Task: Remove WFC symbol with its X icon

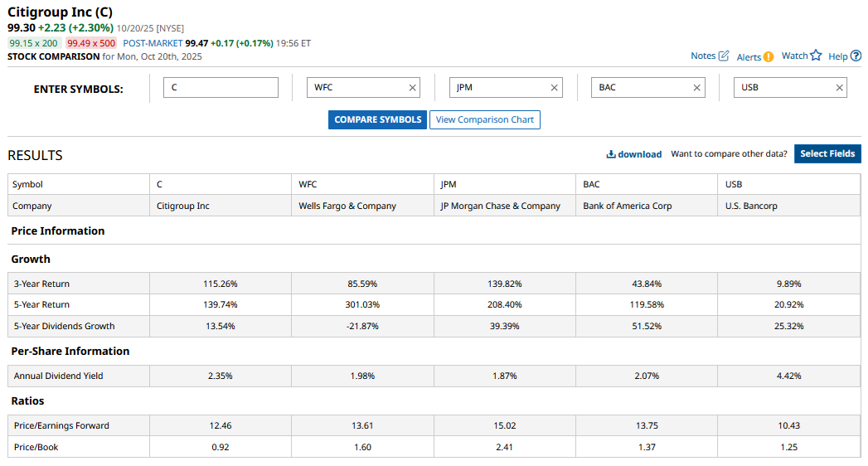Action: 413,88
